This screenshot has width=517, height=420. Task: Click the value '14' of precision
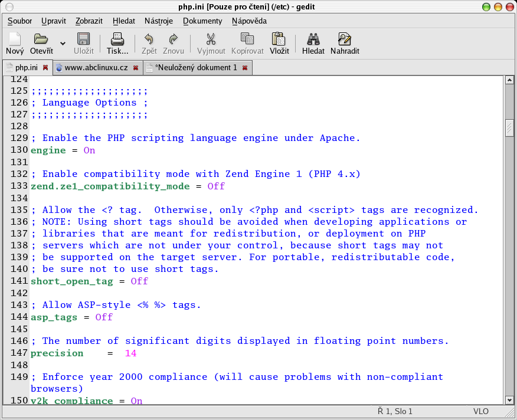[x=131, y=353]
